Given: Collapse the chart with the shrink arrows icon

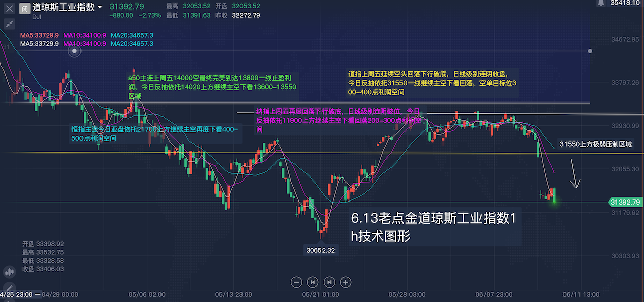Looking at the screenshot, I should coord(9,24).
